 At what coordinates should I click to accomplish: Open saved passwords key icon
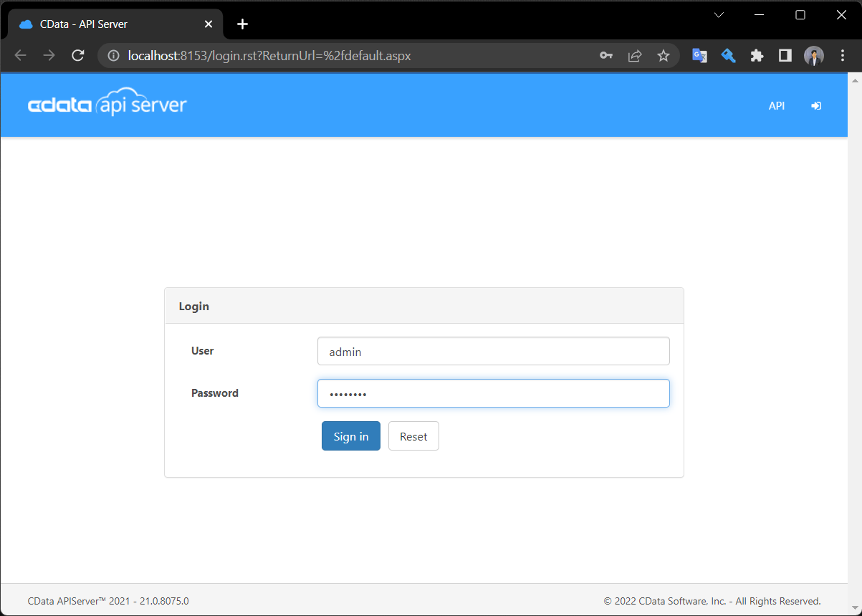tap(606, 55)
